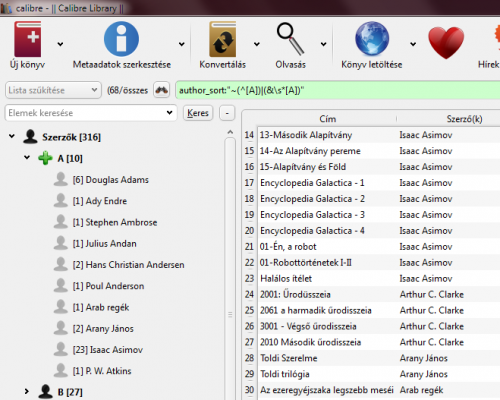Click the green plus icon beside A [10]

pyautogui.click(x=45, y=158)
